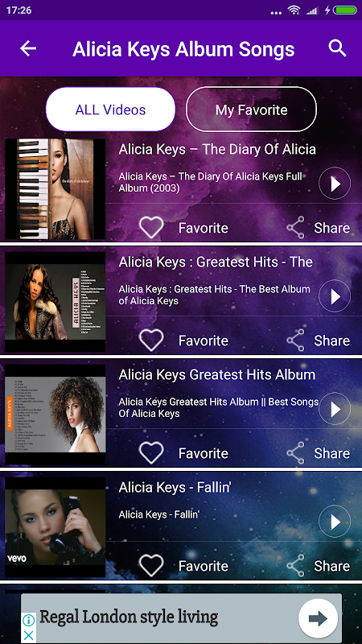Open the Diary Of Alicia Keys piano thumbnail
This screenshot has height=644, width=362.
pyautogui.click(x=55, y=189)
